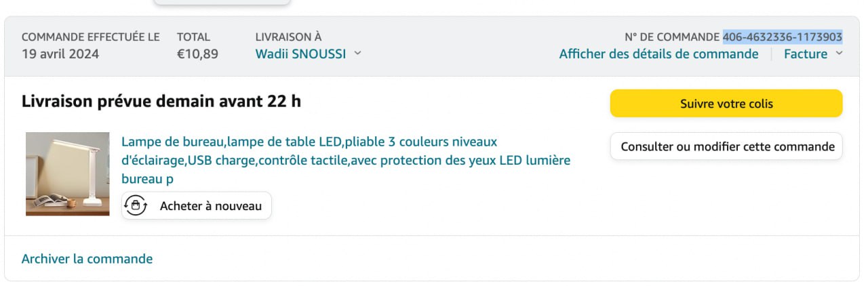Image resolution: width=868 pixels, height=286 pixels.
Task: Click the order date 19 avril 2024
Action: click(x=60, y=54)
